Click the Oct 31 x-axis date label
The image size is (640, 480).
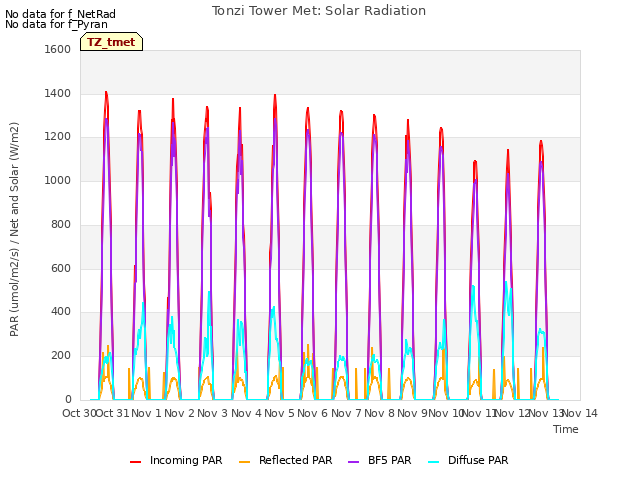(112, 413)
